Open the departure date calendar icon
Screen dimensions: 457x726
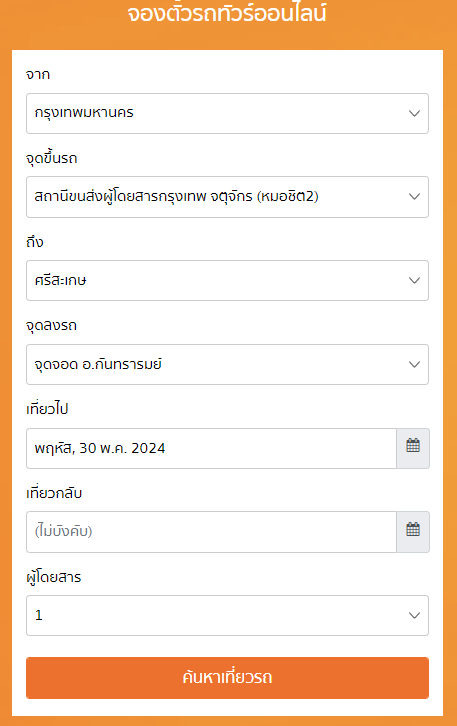pyautogui.click(x=413, y=448)
